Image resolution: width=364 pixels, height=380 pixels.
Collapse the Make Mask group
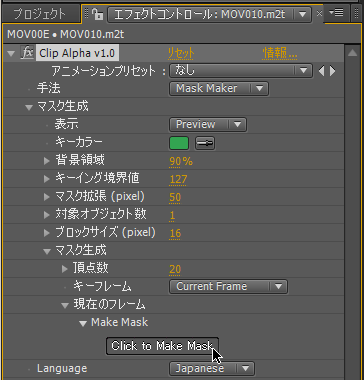pos(83,324)
